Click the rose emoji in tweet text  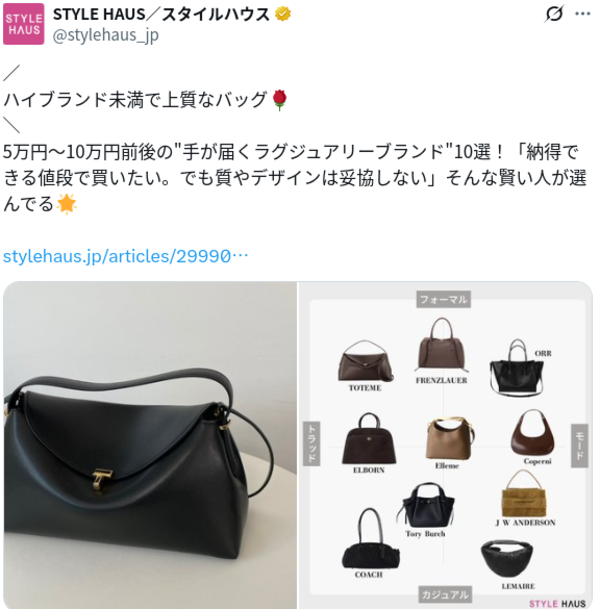[280, 100]
